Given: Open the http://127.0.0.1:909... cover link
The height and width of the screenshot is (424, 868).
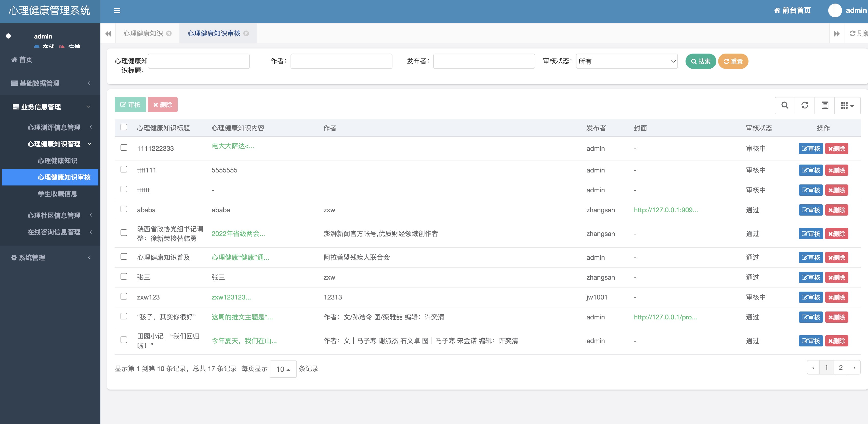Looking at the screenshot, I should click(665, 210).
